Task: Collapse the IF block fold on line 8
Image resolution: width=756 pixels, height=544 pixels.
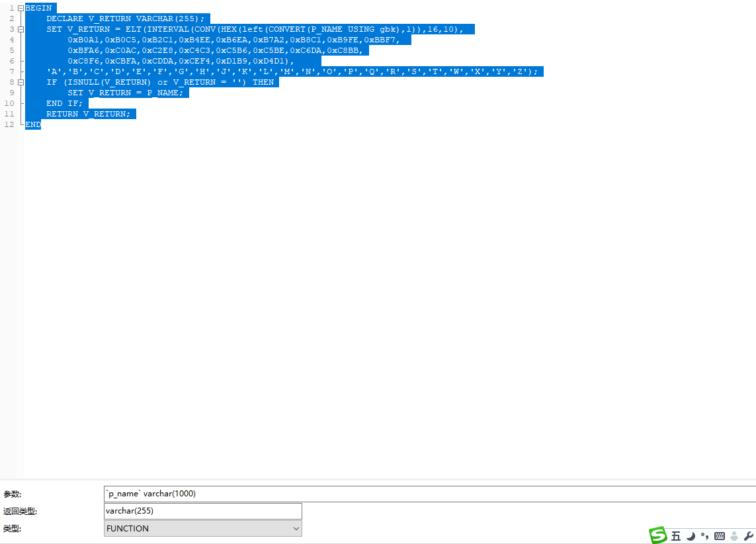Action: point(21,83)
